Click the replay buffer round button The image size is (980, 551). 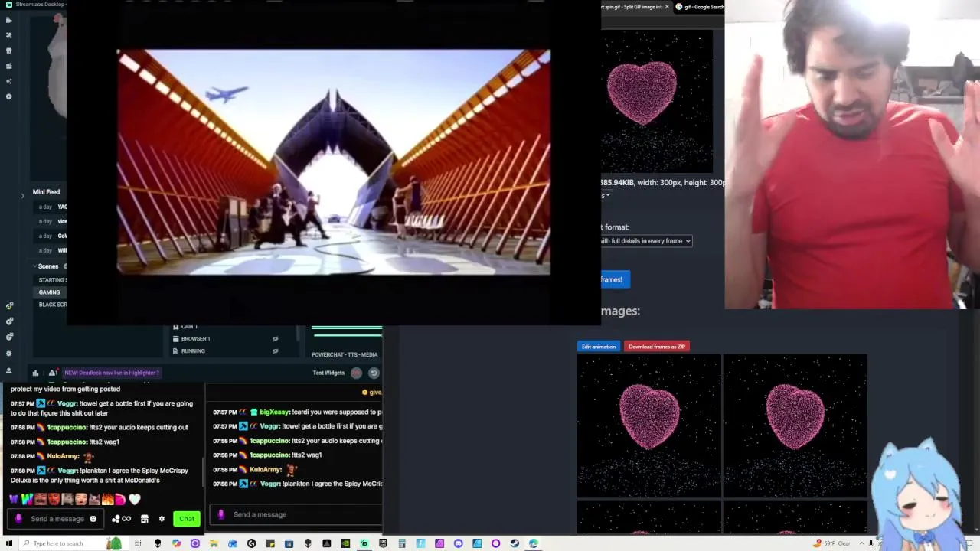pos(374,373)
